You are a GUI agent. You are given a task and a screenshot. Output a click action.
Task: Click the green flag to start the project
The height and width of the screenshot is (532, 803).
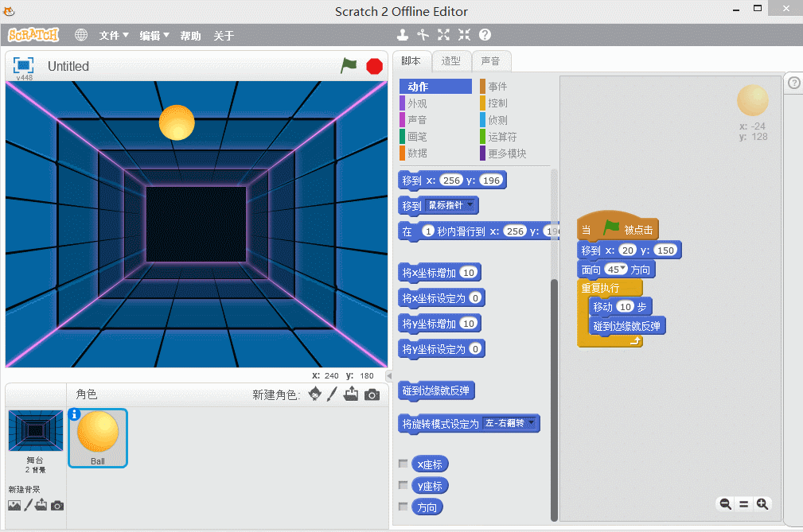349,66
